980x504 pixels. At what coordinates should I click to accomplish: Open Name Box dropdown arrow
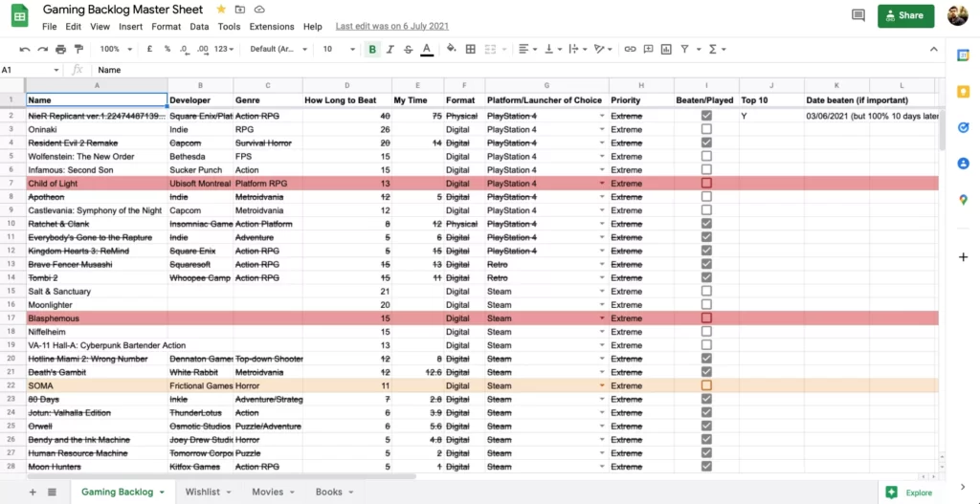(56, 70)
